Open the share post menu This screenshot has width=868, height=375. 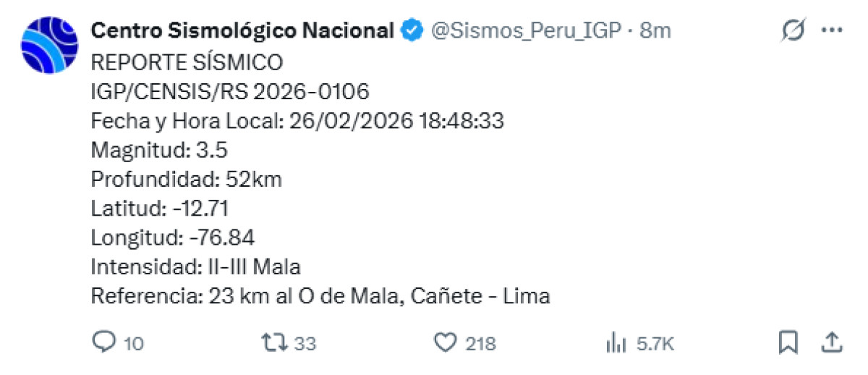[x=832, y=341]
